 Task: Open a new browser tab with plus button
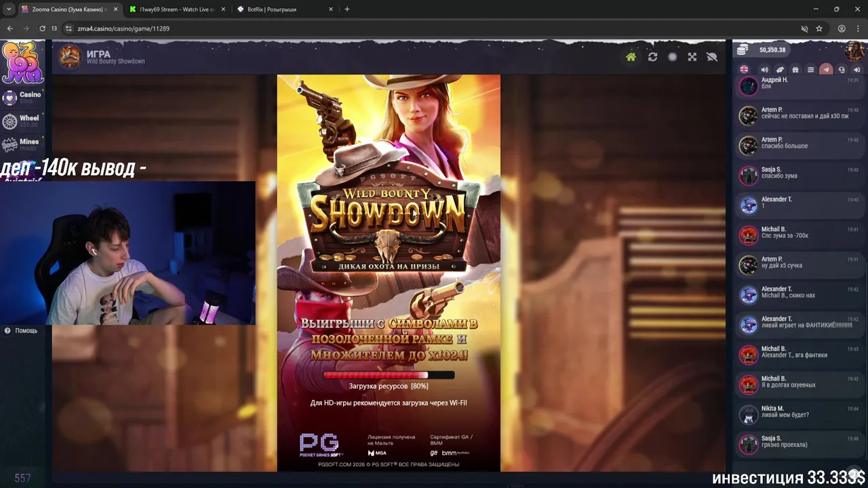tap(347, 9)
